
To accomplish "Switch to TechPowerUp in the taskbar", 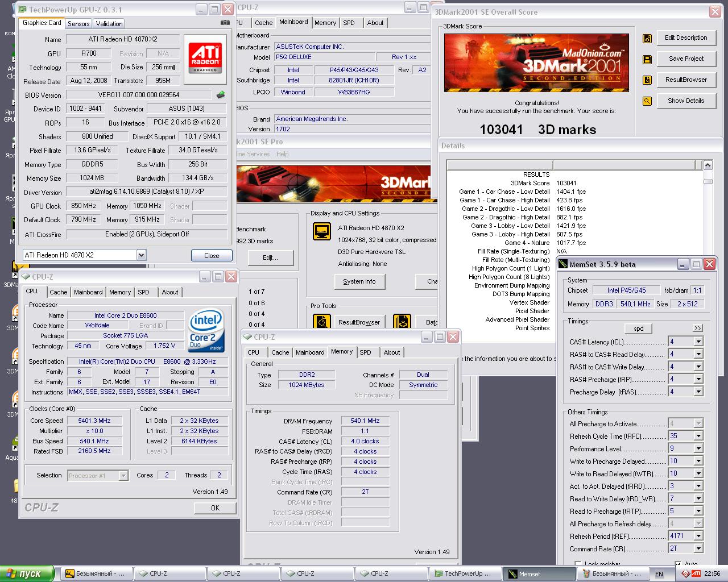I will coord(465,573).
